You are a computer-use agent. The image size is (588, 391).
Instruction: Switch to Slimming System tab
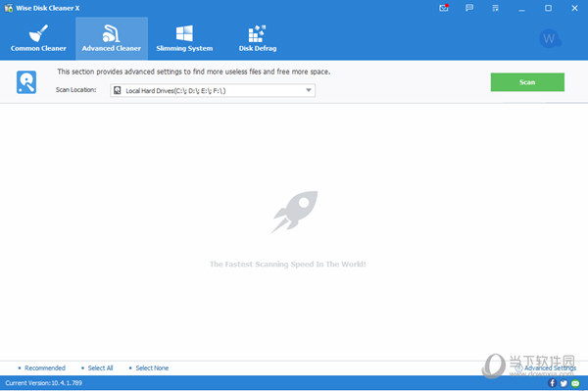(x=184, y=38)
